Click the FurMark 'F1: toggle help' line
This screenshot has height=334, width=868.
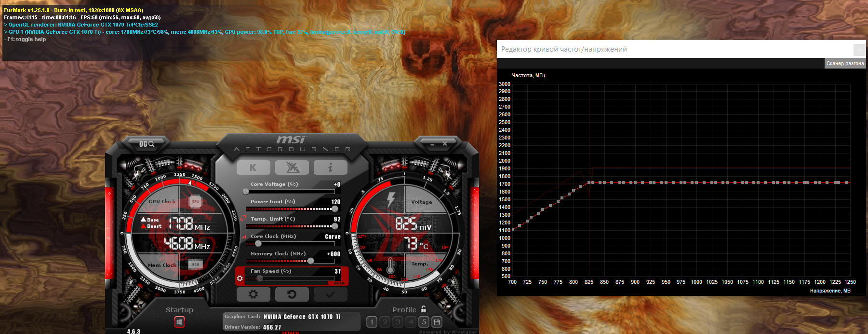[25, 39]
